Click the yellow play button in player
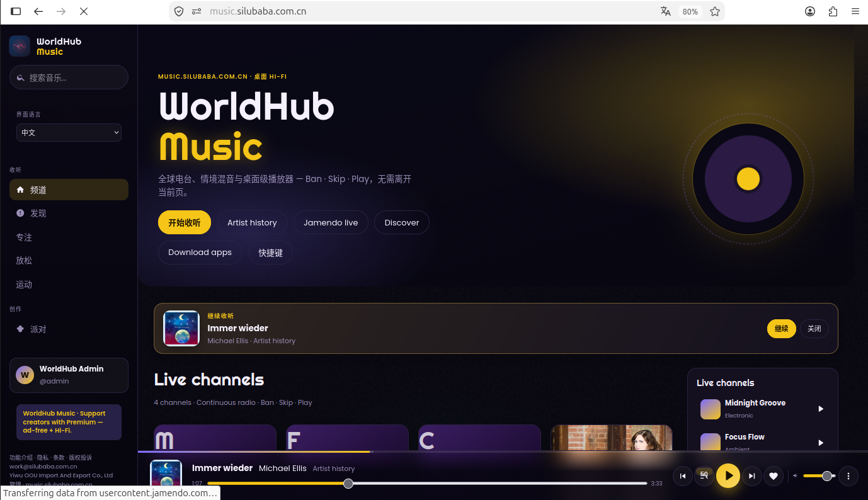This screenshot has width=868, height=500. [728, 476]
